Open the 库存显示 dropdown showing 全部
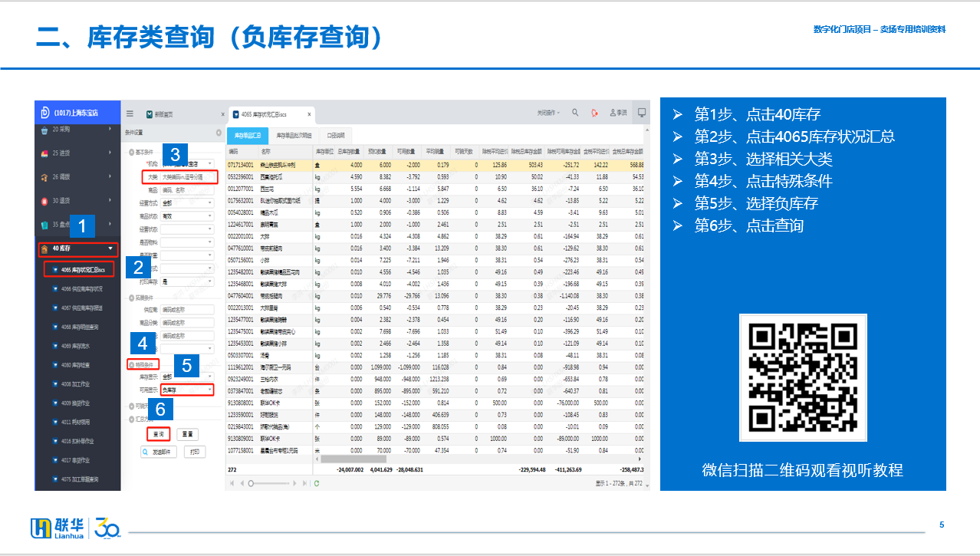This screenshot has width=980, height=556. pos(187,377)
